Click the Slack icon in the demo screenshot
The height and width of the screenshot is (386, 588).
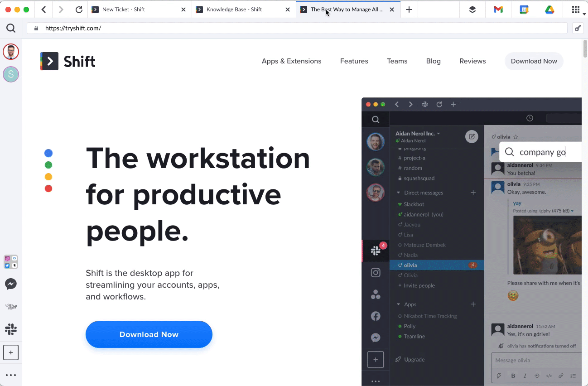(376, 251)
